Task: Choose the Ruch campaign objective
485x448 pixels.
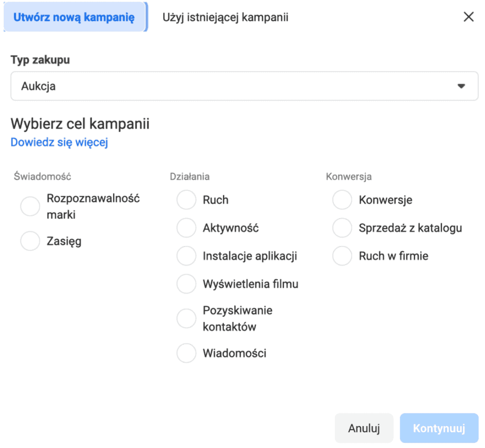Action: click(186, 200)
